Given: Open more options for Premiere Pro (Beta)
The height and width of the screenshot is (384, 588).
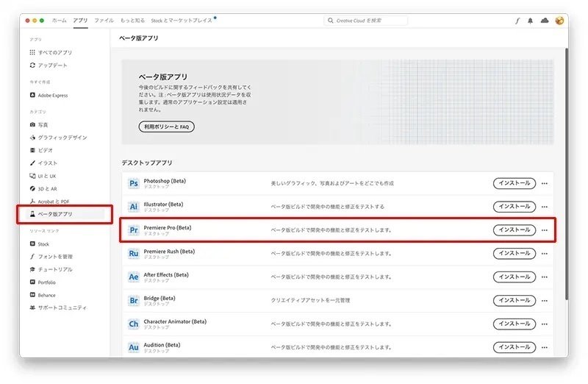Looking at the screenshot, I should [x=545, y=230].
